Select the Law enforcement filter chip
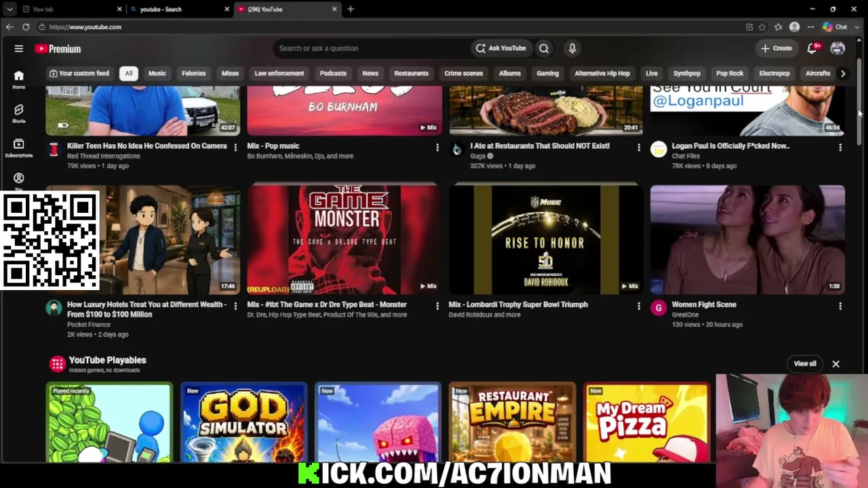This screenshot has height=488, width=868. pos(279,73)
